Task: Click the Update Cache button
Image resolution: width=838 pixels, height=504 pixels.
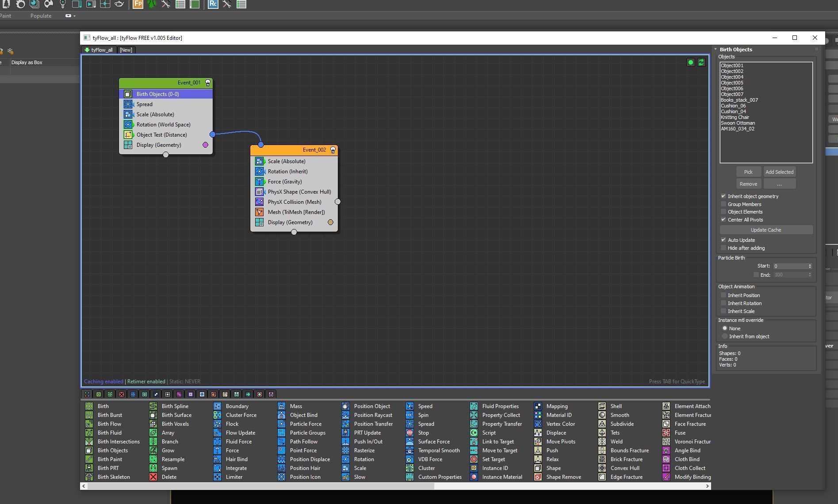Action: click(766, 230)
